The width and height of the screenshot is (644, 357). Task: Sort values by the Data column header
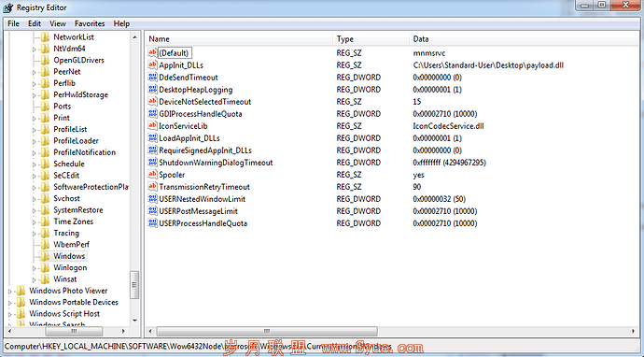525,39
